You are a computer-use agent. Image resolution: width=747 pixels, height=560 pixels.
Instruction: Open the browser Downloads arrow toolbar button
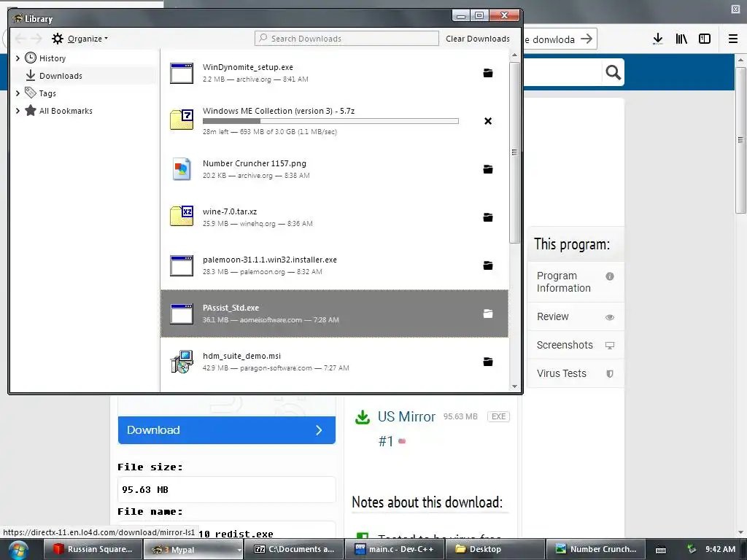(658, 39)
